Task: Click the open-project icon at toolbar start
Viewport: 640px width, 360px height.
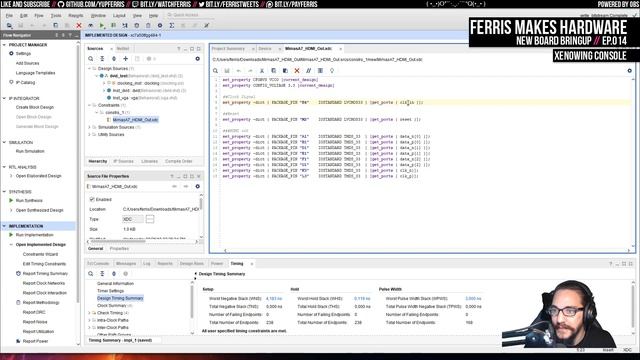Action: coord(9,25)
